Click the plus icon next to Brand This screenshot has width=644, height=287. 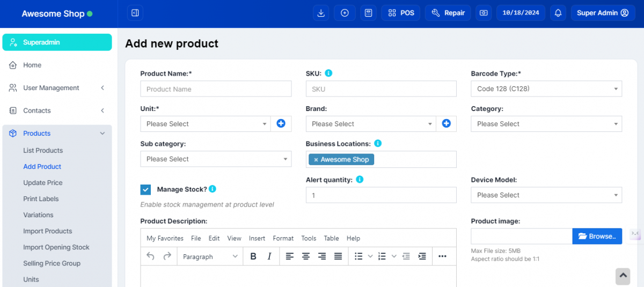[x=446, y=124]
